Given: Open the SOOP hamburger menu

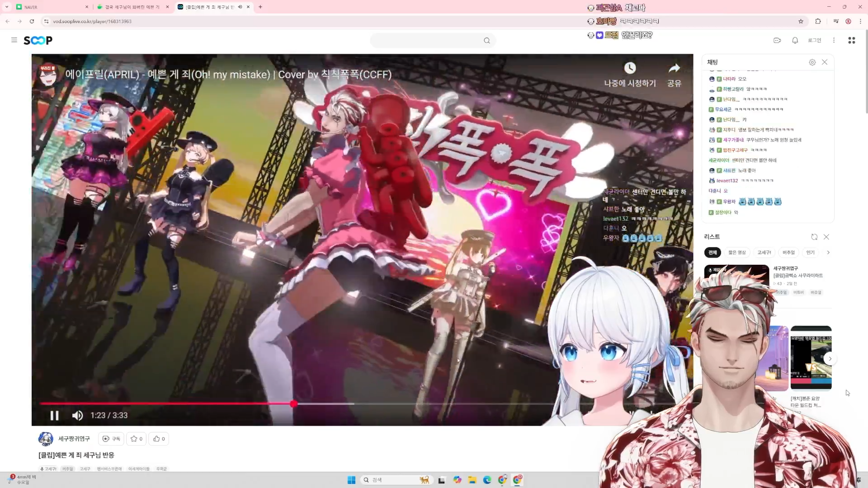Looking at the screenshot, I should pos(14,40).
